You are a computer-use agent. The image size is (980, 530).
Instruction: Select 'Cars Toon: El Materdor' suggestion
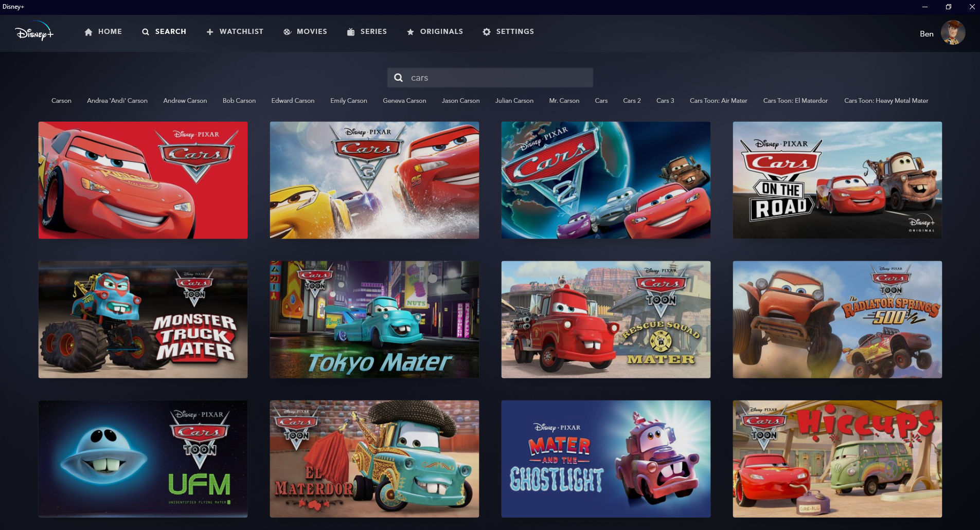[x=795, y=101]
